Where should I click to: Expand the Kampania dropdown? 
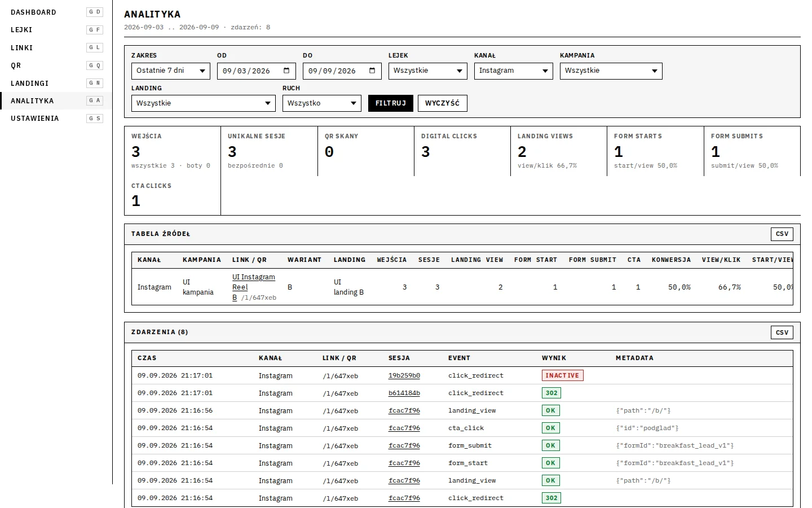point(611,71)
